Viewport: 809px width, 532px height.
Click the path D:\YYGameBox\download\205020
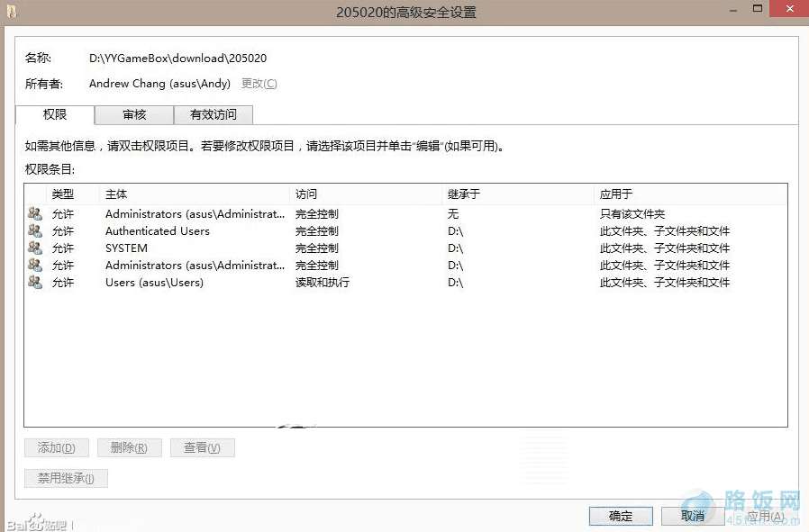pos(178,59)
